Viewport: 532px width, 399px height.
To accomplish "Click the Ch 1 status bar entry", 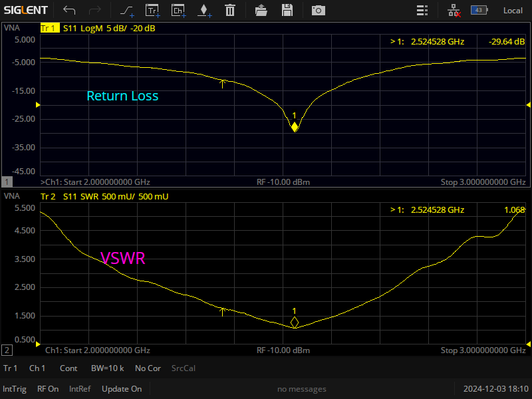I will (x=37, y=368).
